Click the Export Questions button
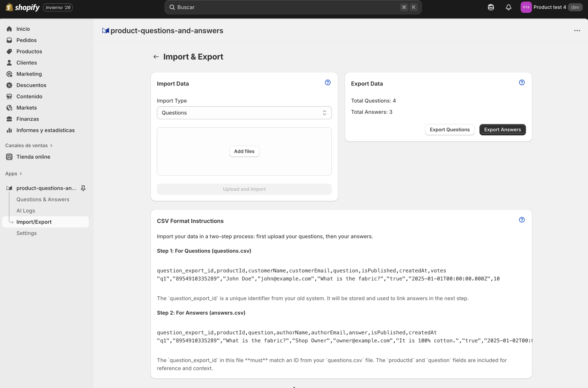Image resolution: width=588 pixels, height=388 pixels. click(x=449, y=130)
